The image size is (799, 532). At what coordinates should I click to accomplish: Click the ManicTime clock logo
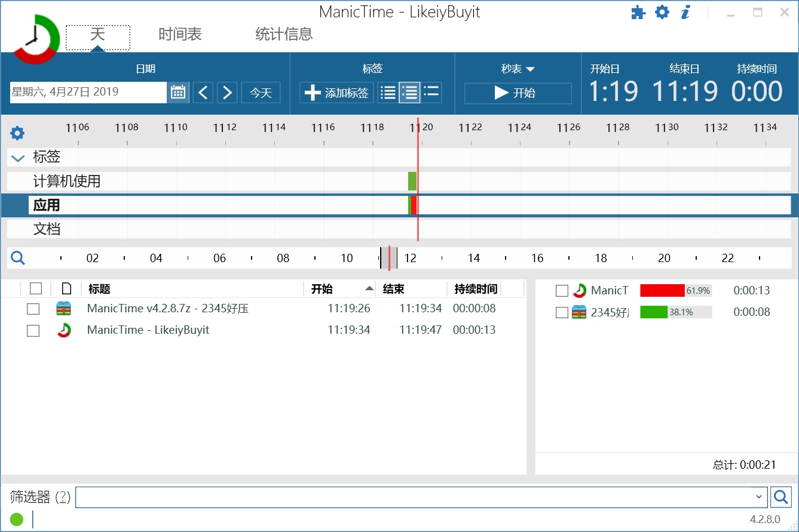coord(36,39)
